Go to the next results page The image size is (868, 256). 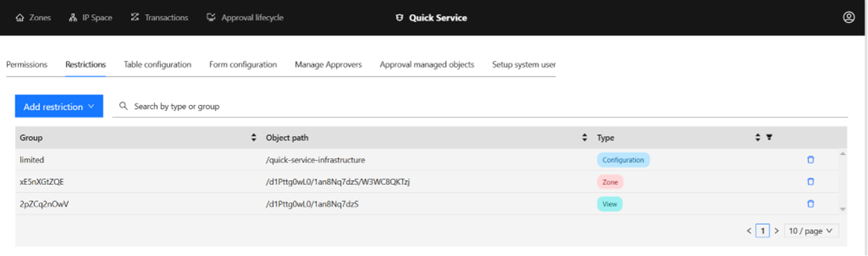click(776, 231)
